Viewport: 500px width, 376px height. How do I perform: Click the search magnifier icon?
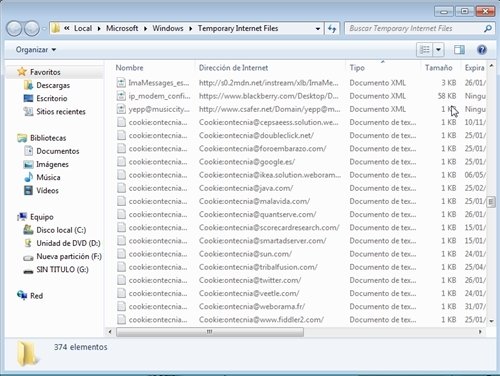tap(487, 29)
